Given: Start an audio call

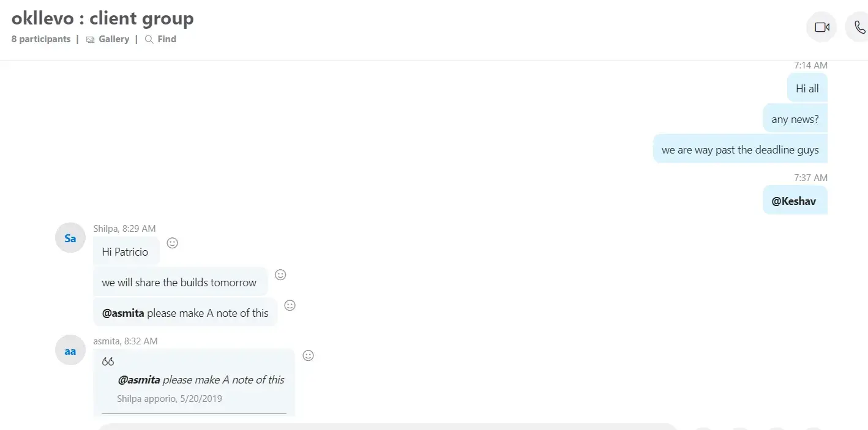Looking at the screenshot, I should pyautogui.click(x=858, y=28).
